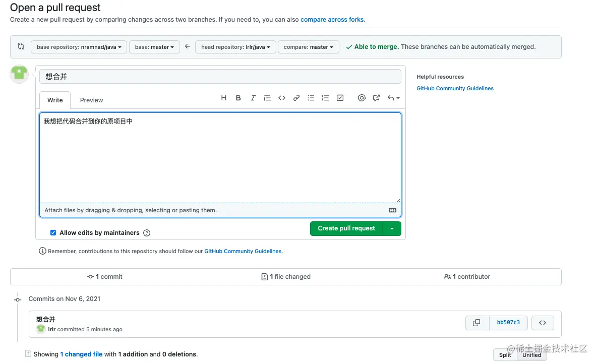This screenshot has height=364, width=598.
Task: Insert code with the angle brackets icon
Action: coord(282,98)
